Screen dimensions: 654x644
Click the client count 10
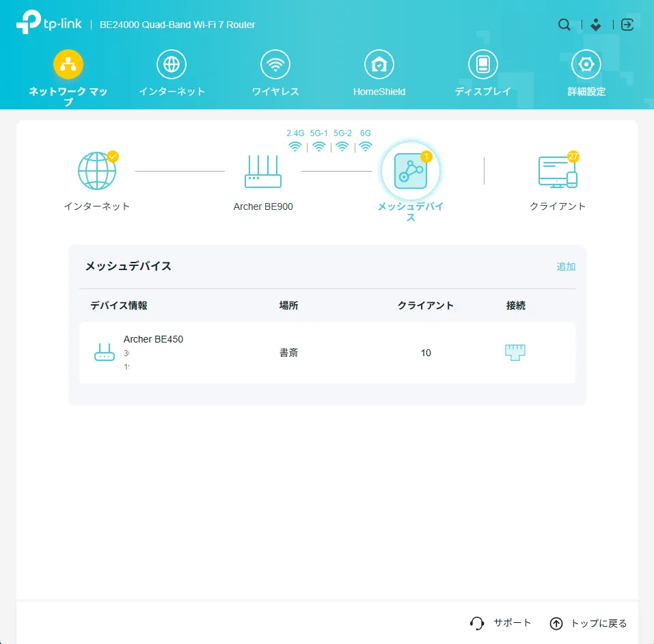[426, 353]
